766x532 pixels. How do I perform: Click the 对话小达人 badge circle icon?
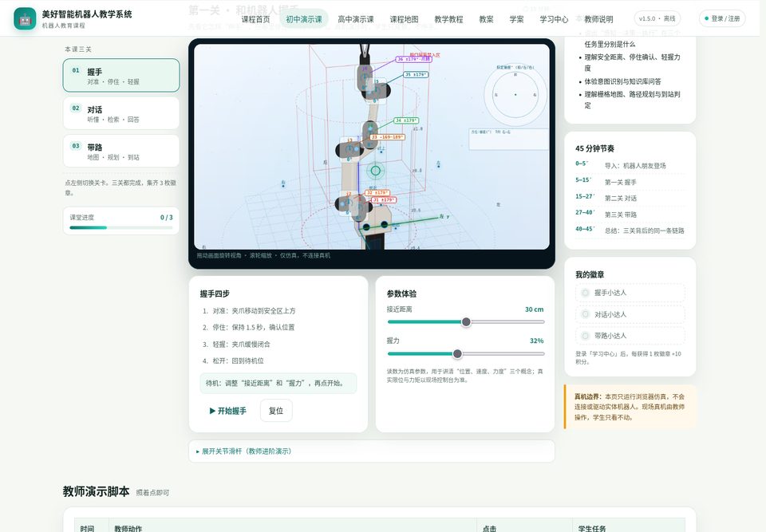(585, 314)
